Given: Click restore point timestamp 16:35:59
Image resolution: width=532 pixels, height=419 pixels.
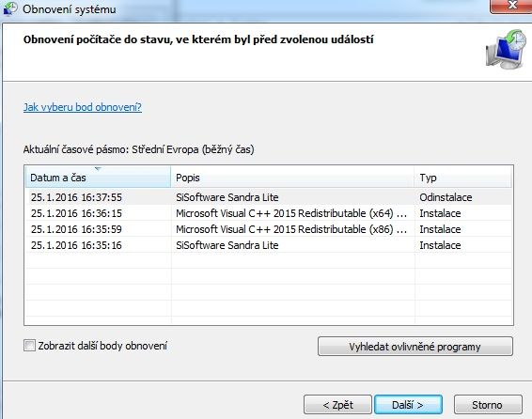Looking at the screenshot, I should tap(76, 229).
